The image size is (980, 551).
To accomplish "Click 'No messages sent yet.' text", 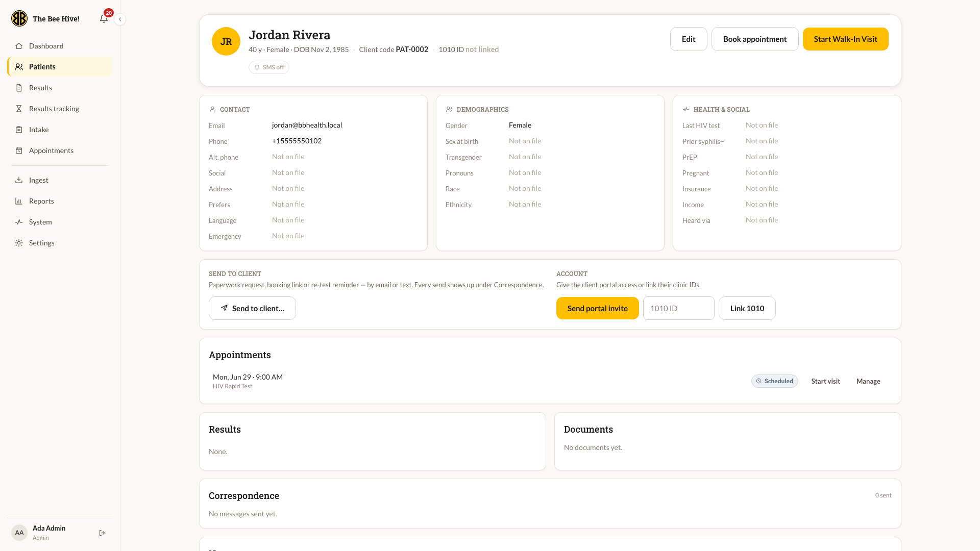I will [242, 514].
